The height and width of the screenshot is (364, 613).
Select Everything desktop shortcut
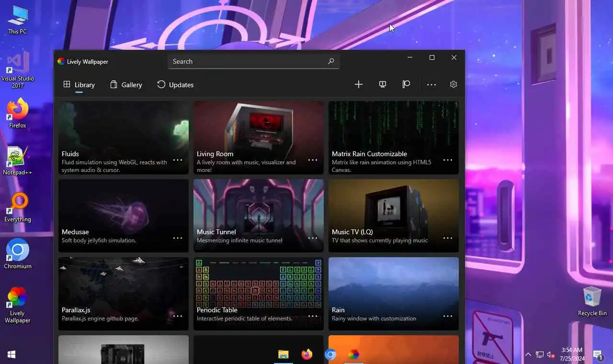pyautogui.click(x=17, y=207)
